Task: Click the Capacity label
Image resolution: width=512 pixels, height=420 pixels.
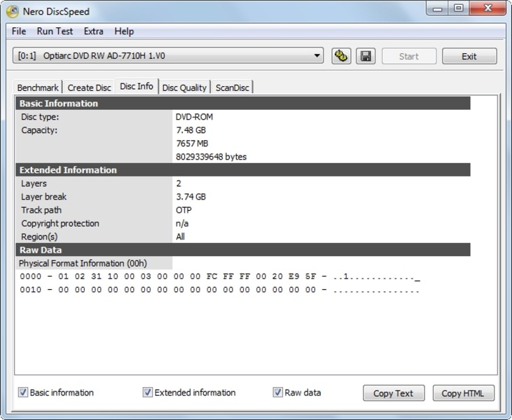Action: [x=39, y=130]
